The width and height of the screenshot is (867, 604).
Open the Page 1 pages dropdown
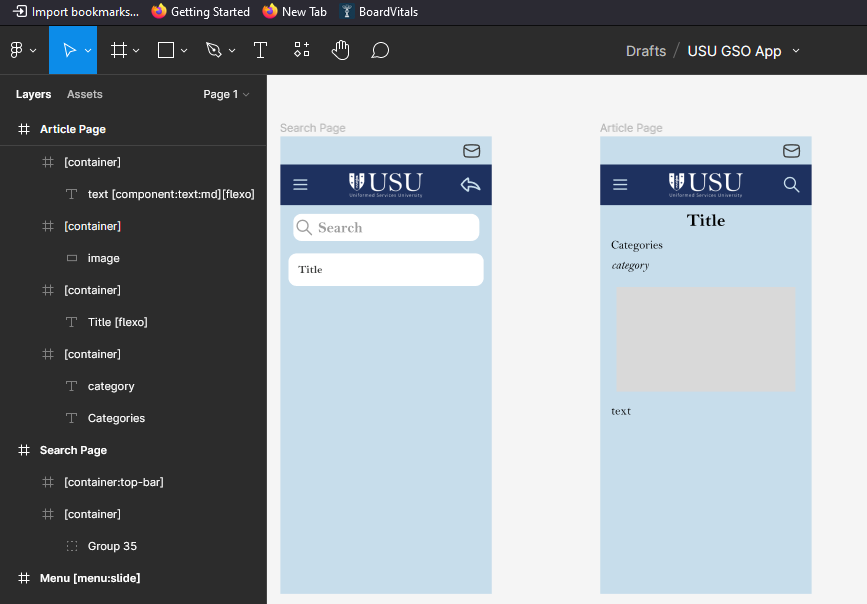226,94
